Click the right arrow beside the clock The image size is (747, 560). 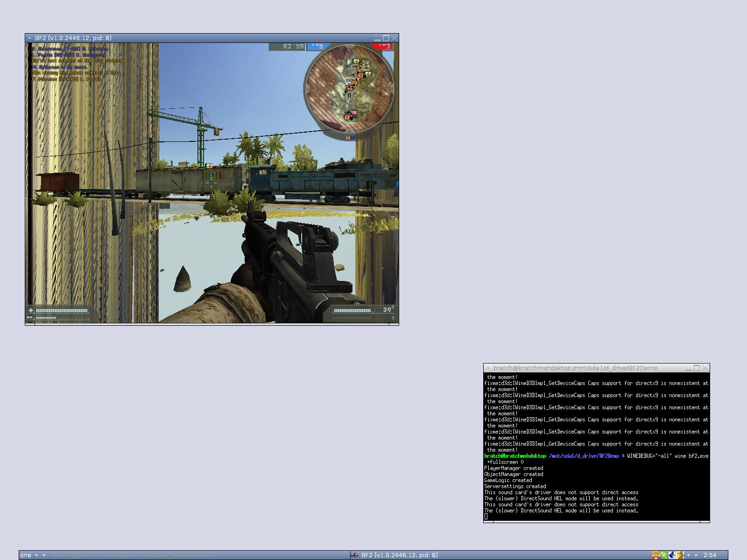[697, 555]
